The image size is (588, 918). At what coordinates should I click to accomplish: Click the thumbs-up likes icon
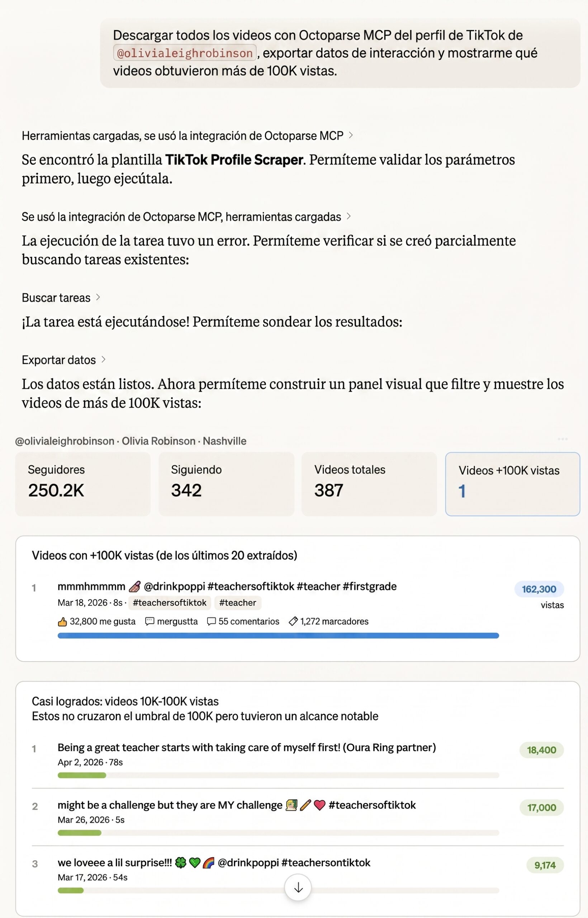coord(62,622)
